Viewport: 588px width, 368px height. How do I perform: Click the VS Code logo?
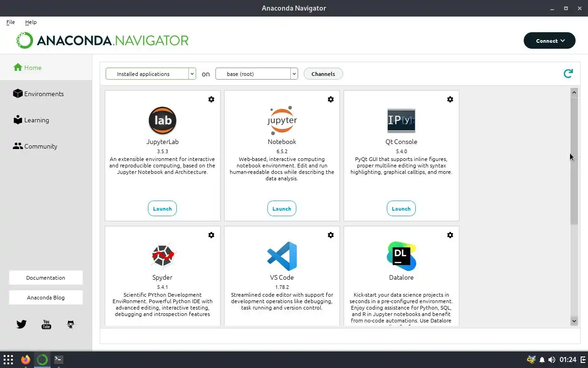282,256
